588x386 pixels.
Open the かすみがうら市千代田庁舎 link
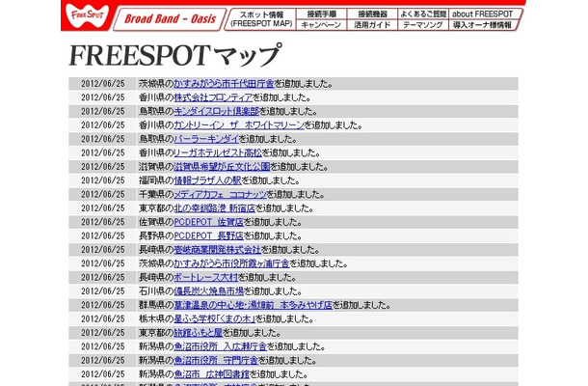point(224,84)
